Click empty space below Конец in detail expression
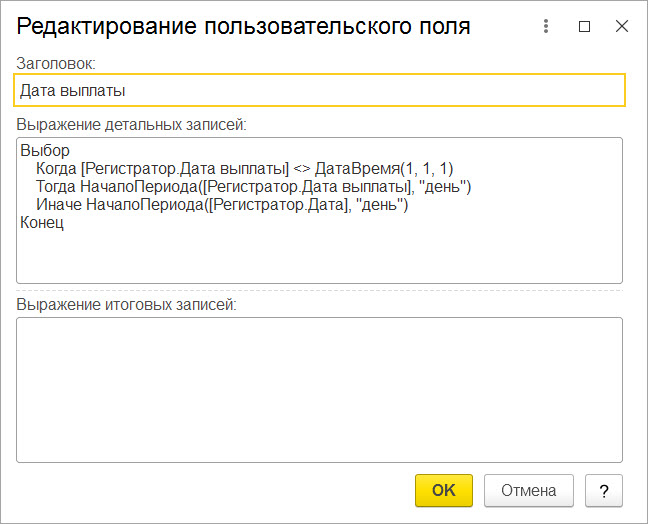 coord(319,256)
